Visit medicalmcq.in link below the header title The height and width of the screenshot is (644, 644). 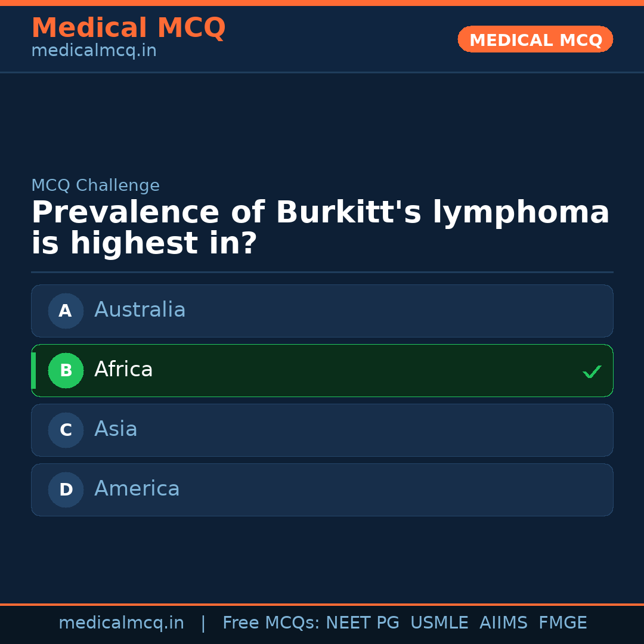coord(94,51)
